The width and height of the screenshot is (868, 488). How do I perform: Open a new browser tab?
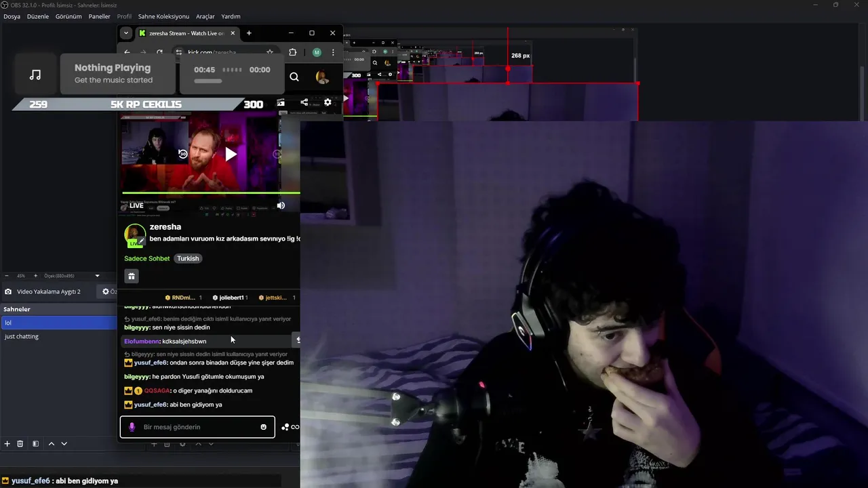click(249, 33)
